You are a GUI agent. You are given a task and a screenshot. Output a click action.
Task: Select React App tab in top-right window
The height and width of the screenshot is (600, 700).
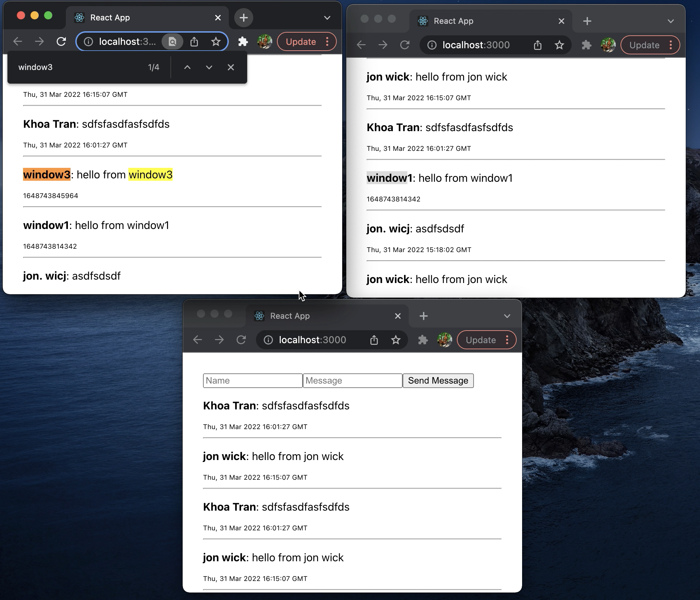click(491, 21)
